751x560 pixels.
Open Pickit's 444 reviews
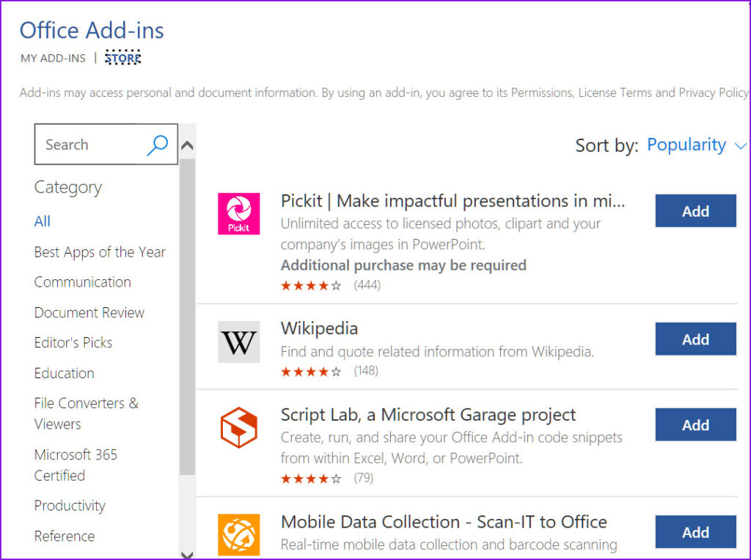367,285
